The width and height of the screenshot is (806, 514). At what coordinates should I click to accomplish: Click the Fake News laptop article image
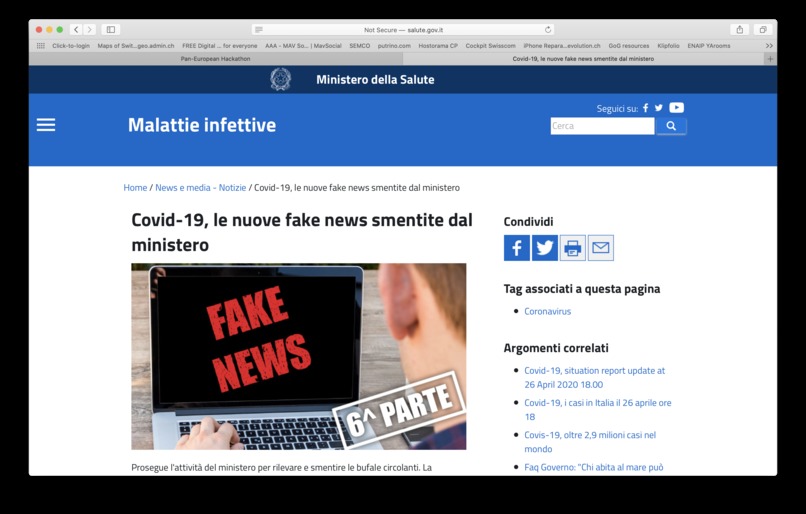[299, 357]
